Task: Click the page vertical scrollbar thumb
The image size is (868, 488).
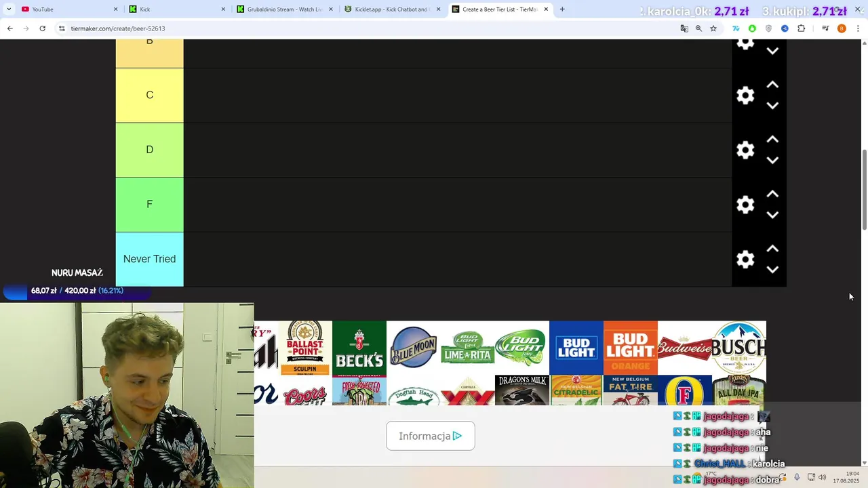Action: [x=864, y=190]
